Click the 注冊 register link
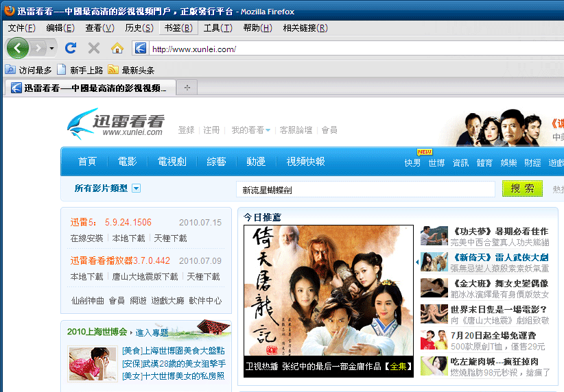The width and height of the screenshot is (564, 392). [211, 130]
